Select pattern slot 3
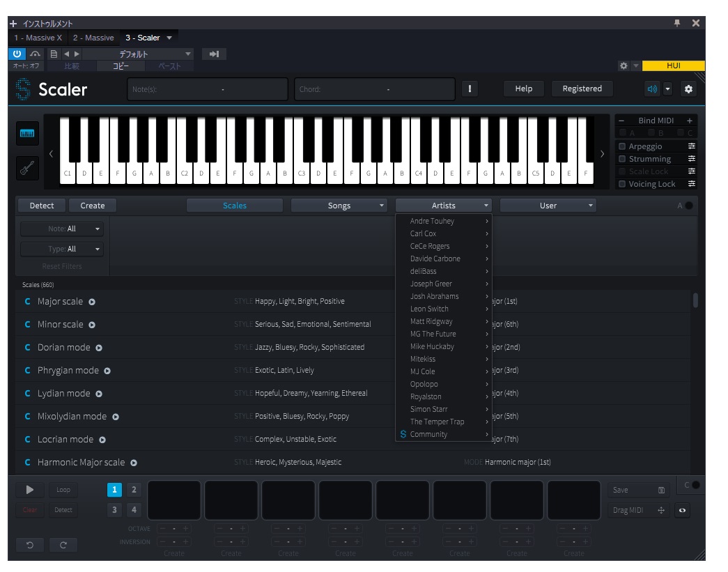Screen dimensions: 728x572 114,510
